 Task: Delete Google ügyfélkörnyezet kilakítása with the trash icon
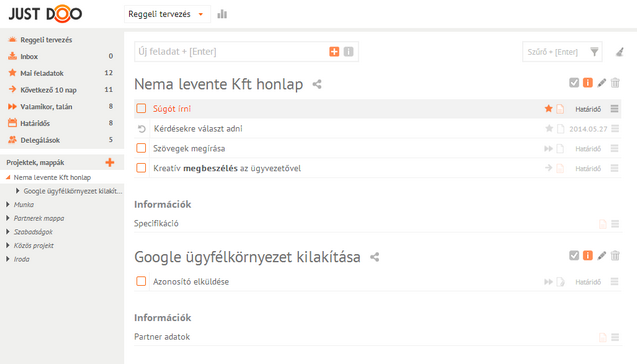click(615, 256)
